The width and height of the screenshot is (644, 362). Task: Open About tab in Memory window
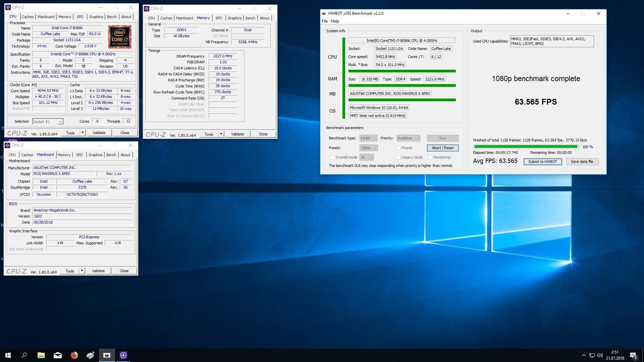pos(265,18)
